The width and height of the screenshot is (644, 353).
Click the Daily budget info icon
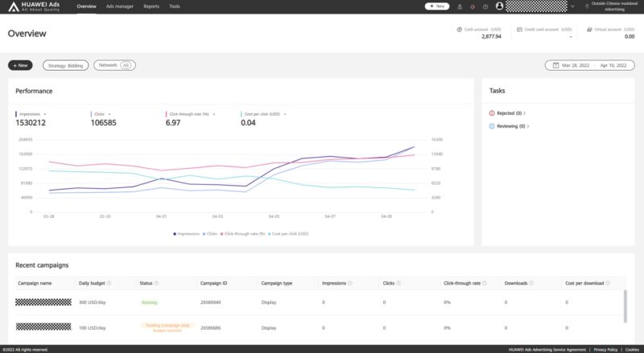(109, 283)
